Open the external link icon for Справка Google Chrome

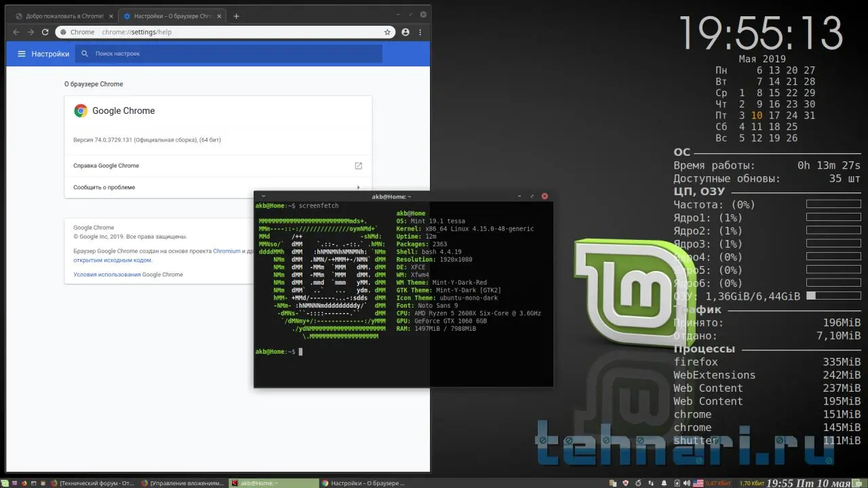point(359,165)
